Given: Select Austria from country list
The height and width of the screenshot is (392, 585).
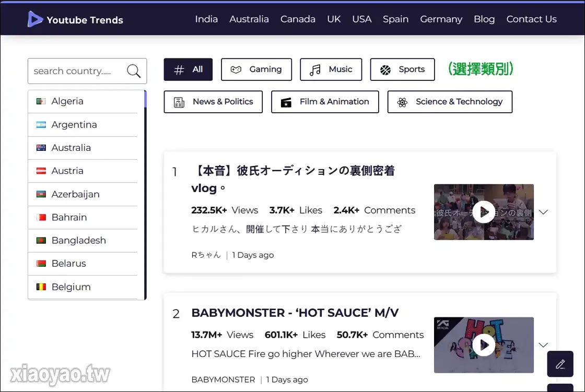Looking at the screenshot, I should [x=83, y=171].
